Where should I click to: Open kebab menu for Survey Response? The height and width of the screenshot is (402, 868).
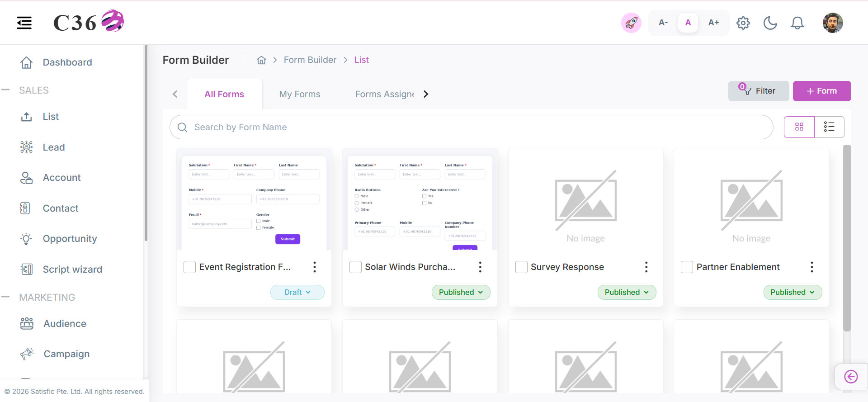pyautogui.click(x=646, y=267)
